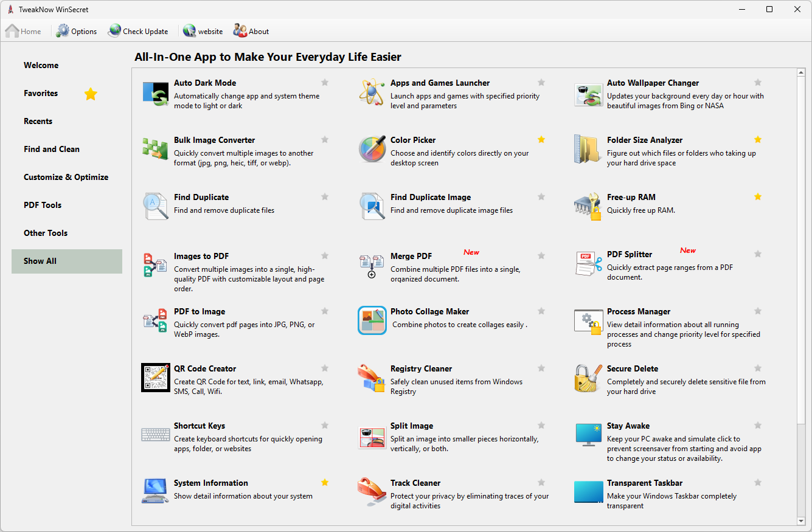This screenshot has width=812, height=532.
Task: Click the scrollbar up arrow
Action: click(x=801, y=73)
